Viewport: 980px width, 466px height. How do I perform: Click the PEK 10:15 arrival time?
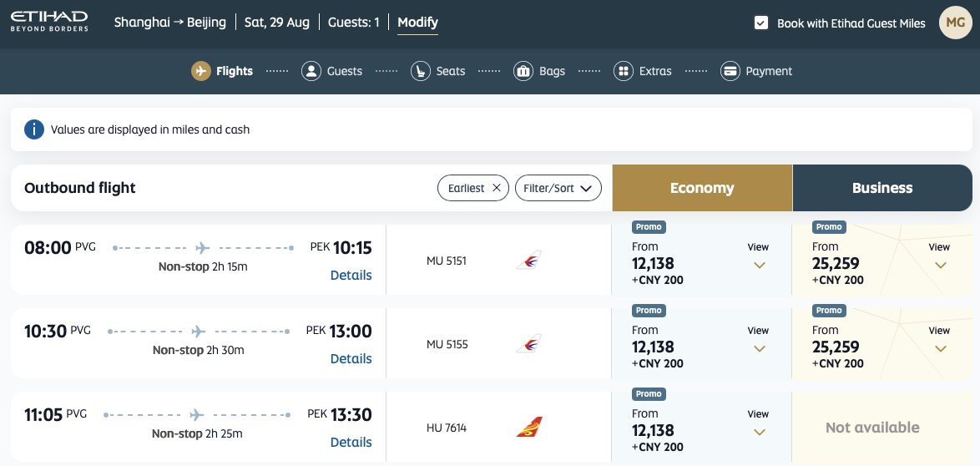tap(341, 248)
